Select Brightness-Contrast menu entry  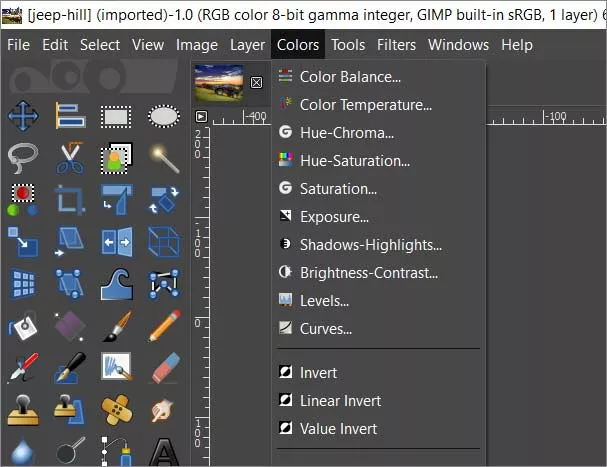[x=368, y=273]
